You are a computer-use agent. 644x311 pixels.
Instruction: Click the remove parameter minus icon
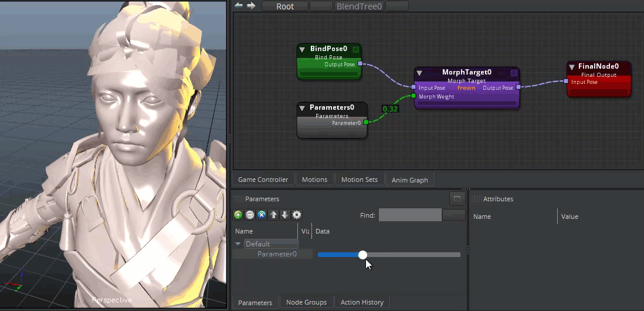(x=250, y=215)
